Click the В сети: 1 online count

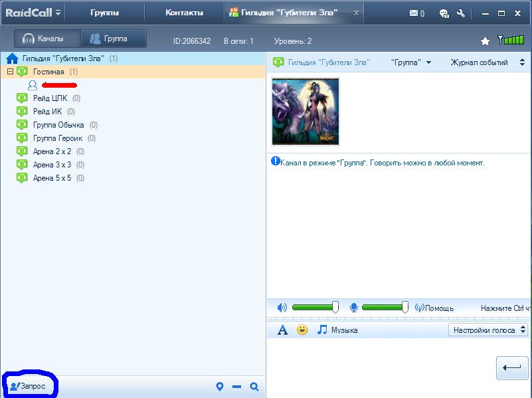pos(238,41)
